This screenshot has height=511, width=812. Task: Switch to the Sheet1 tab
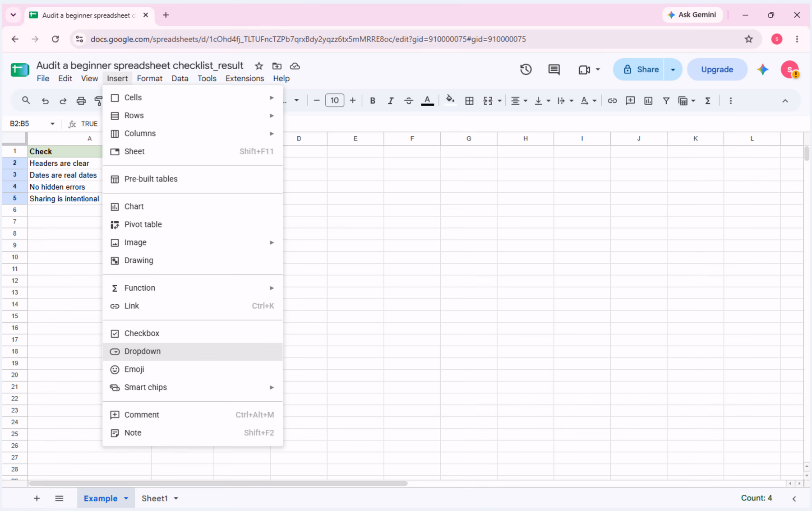tap(155, 498)
